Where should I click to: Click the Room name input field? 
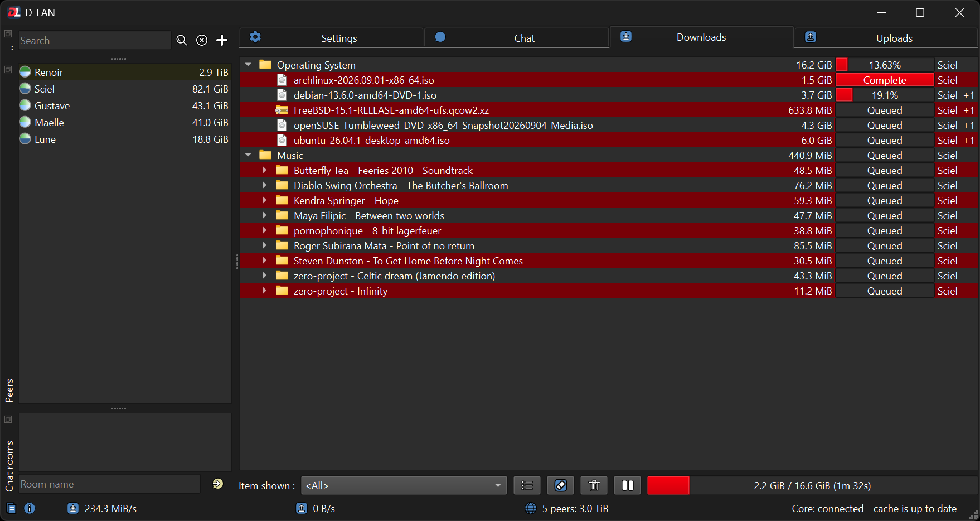tap(109, 484)
